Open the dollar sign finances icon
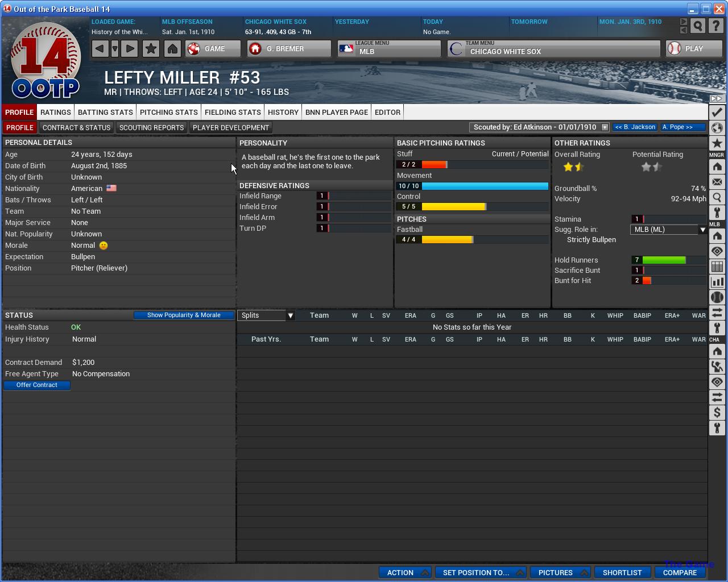The height and width of the screenshot is (582, 728). [x=717, y=413]
